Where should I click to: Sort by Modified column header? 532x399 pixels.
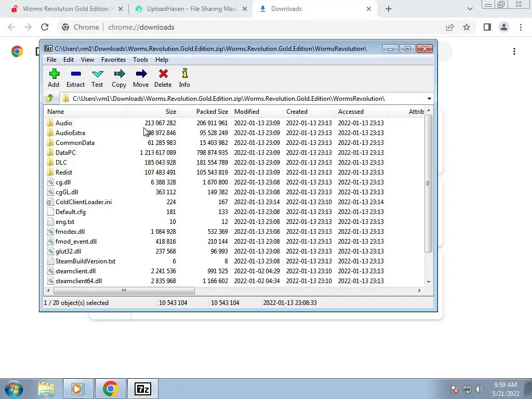[257, 112]
